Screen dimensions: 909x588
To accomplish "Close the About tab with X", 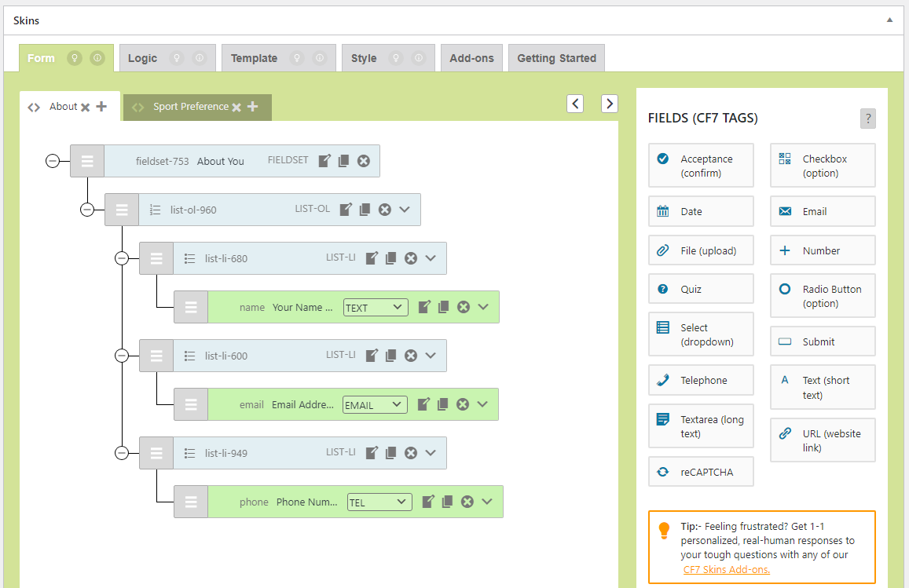I will coord(85,108).
